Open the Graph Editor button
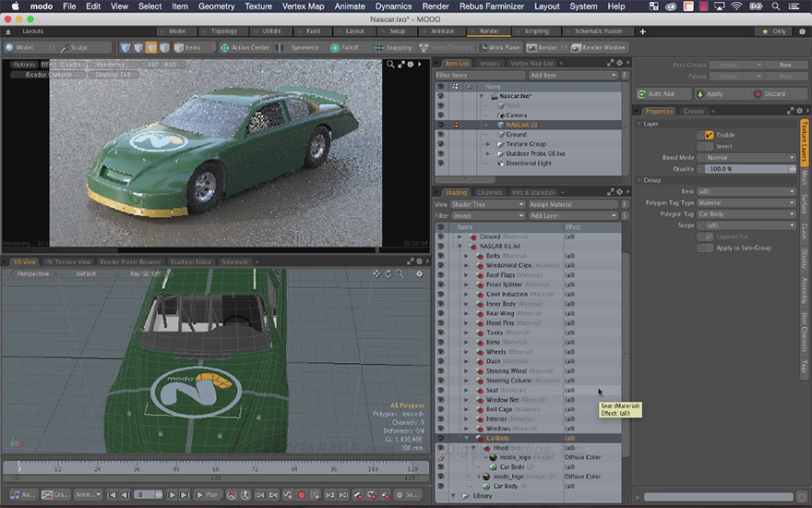812x508 pixels. pyautogui.click(x=54, y=494)
